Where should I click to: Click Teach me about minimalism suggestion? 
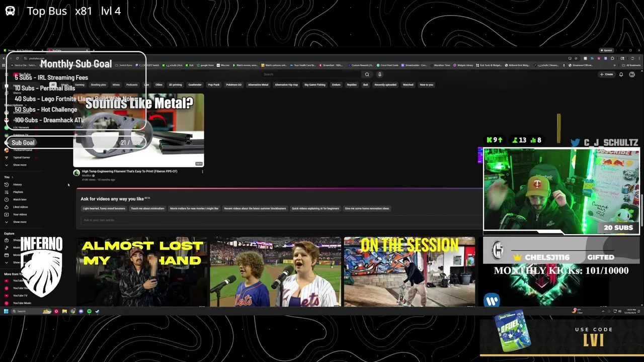click(x=147, y=209)
